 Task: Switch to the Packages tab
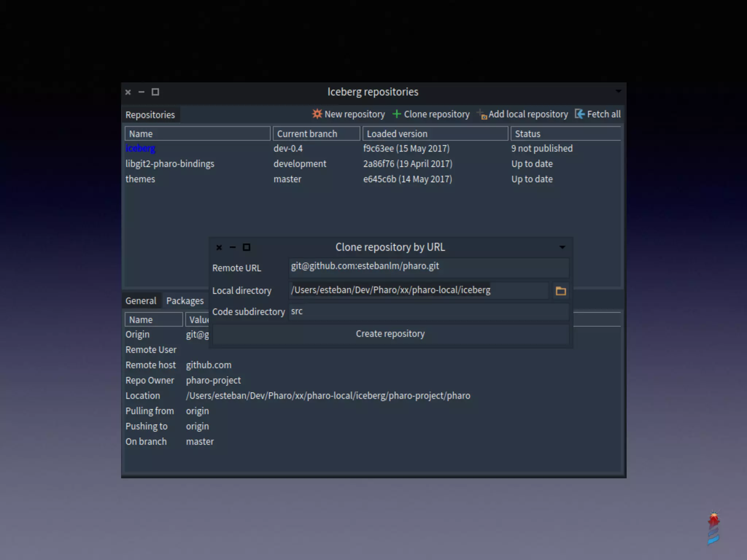pyautogui.click(x=185, y=301)
